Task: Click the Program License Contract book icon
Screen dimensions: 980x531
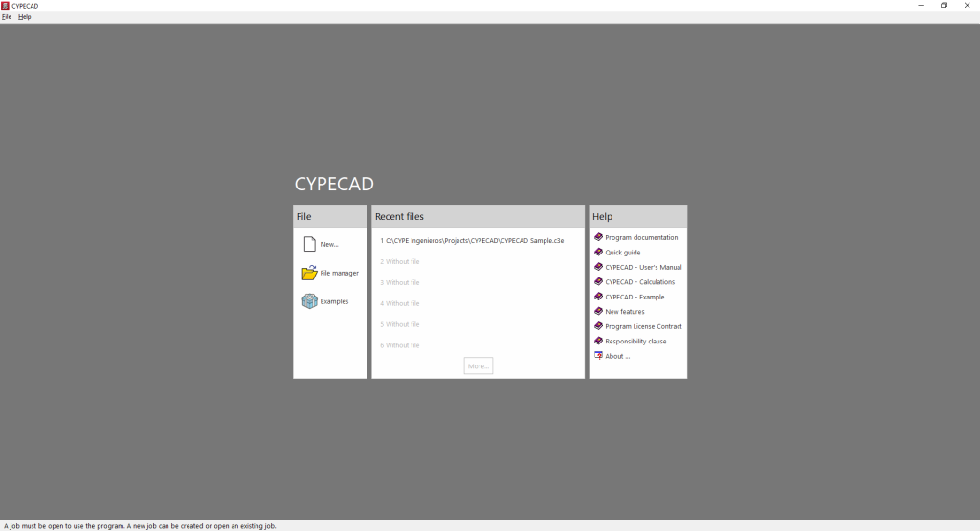Action: coord(598,326)
